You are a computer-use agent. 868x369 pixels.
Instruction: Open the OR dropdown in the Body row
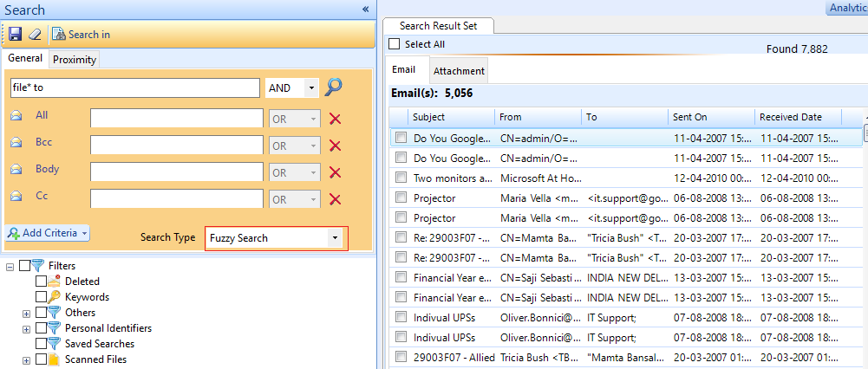pos(295,172)
